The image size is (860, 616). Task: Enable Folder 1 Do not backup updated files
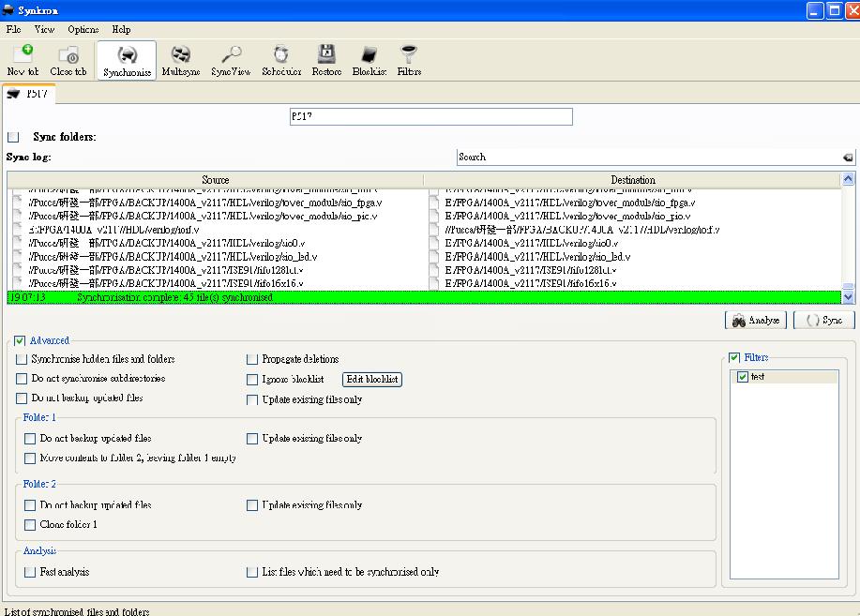click(30, 438)
